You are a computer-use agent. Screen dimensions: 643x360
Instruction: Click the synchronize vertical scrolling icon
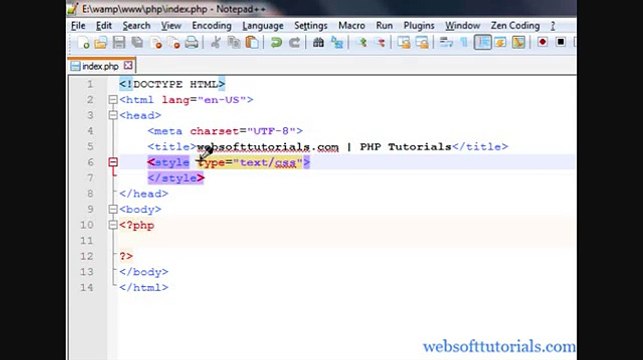click(x=404, y=42)
